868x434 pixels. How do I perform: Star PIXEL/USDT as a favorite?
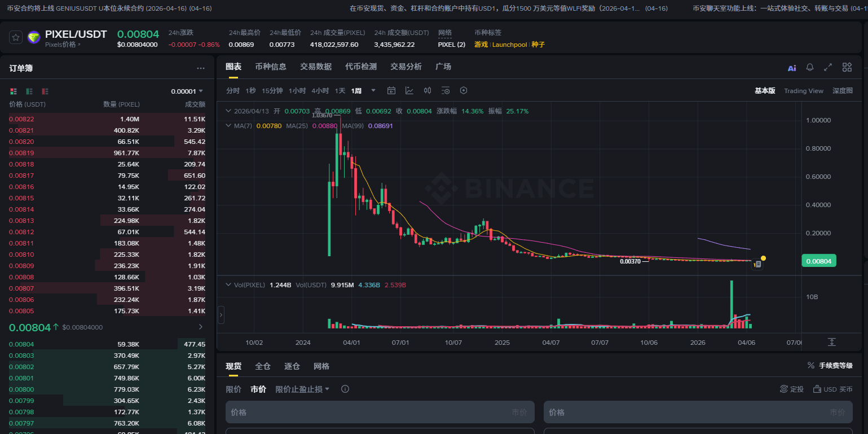click(16, 37)
